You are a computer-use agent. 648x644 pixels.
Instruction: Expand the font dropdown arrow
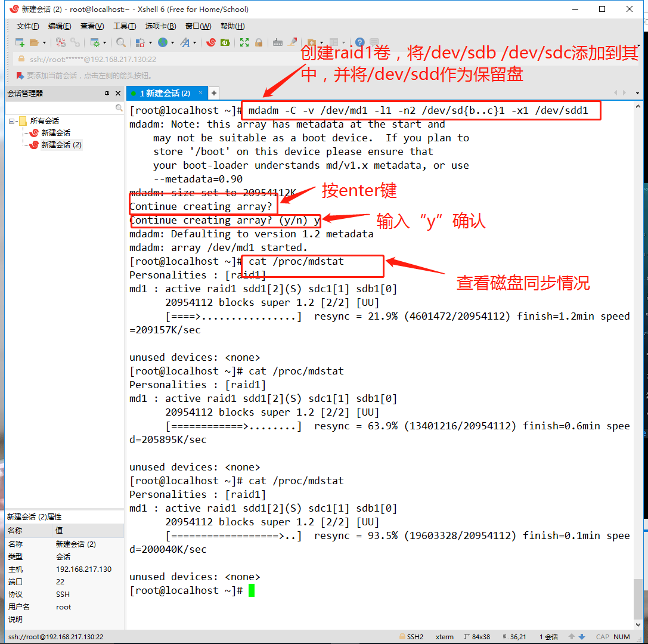point(195,42)
